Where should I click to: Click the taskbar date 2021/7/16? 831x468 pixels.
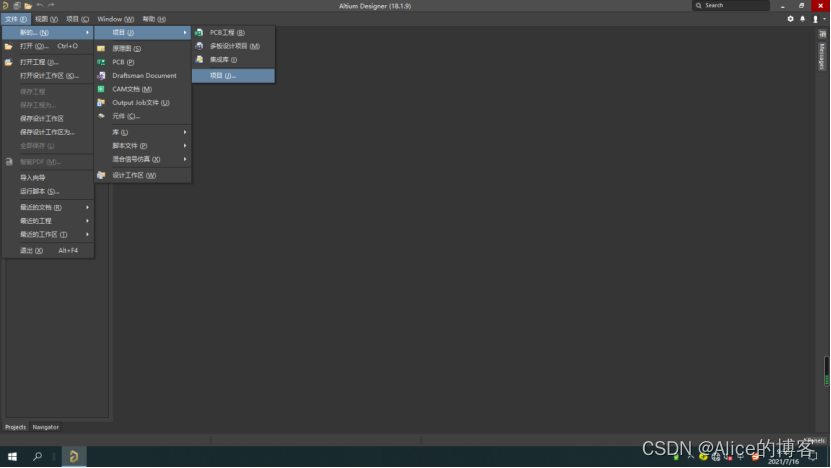783,462
